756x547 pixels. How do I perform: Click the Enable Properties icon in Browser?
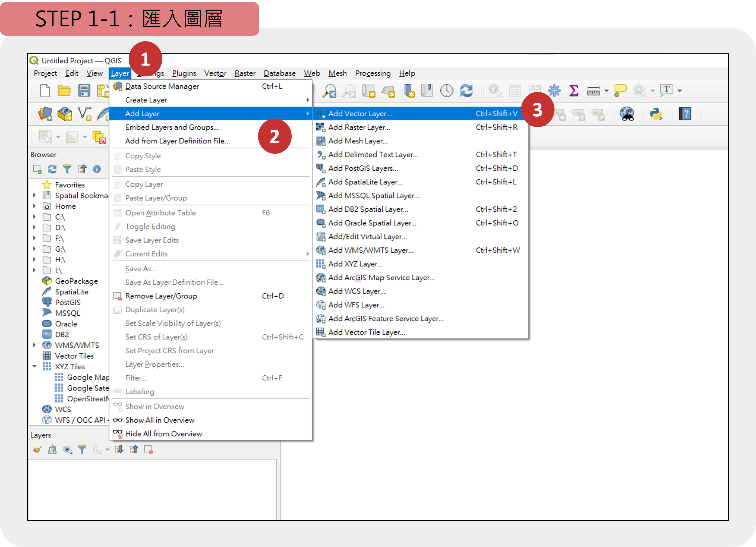pyautogui.click(x=96, y=169)
